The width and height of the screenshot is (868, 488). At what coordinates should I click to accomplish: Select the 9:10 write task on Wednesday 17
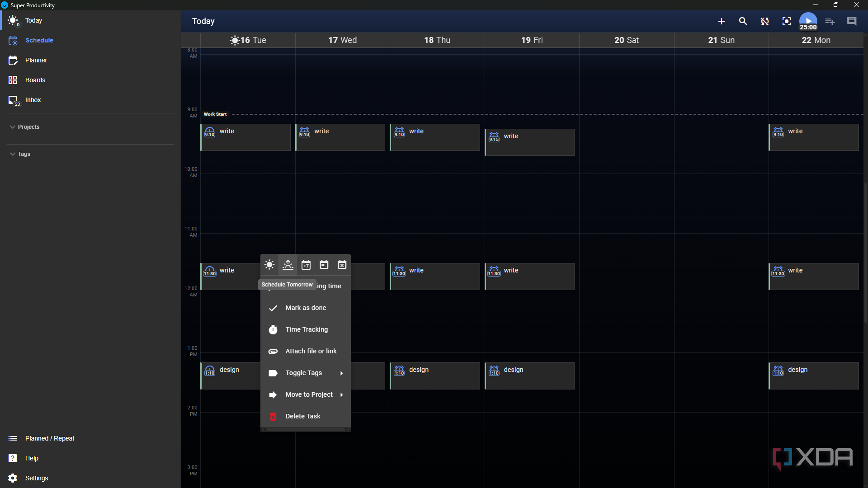pos(340,137)
